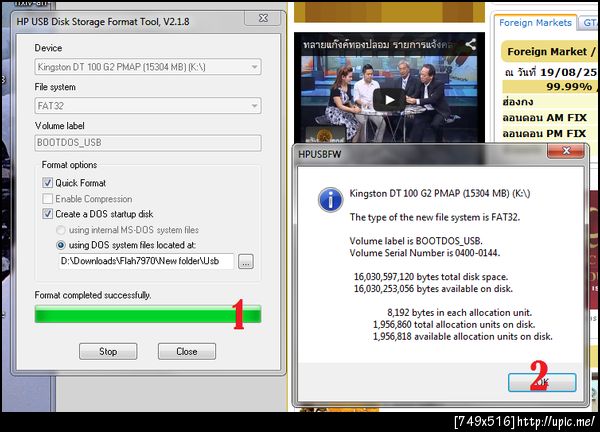The height and width of the screenshot is (432, 600).
Task: Click the Volume label BOOTDOS_USB field
Action: [148, 143]
